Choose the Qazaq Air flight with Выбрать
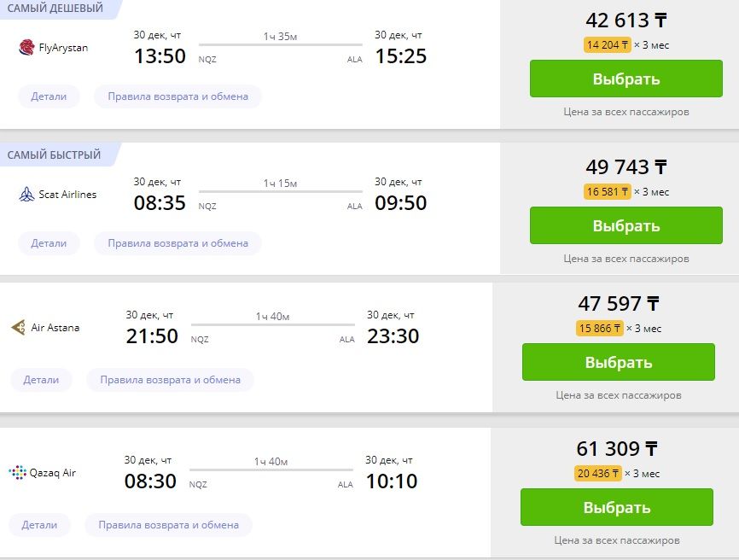This screenshot has height=560, width=739. click(x=616, y=507)
